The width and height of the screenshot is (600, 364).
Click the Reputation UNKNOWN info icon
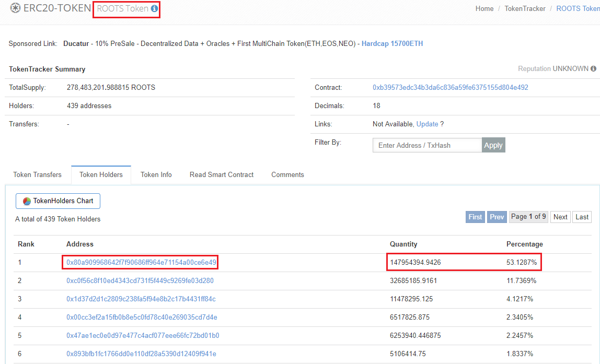point(593,69)
